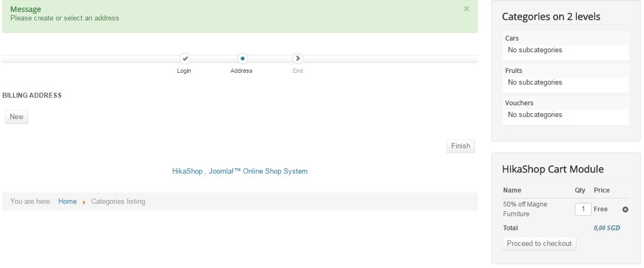Click Proceed to checkout button
Screen dimensions: 644x268
tap(539, 244)
